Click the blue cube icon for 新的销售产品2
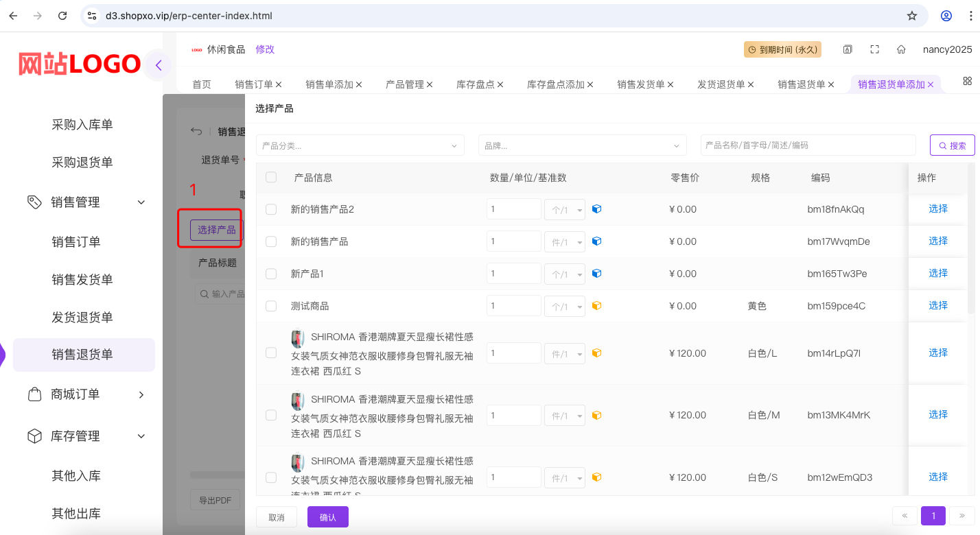The image size is (980, 535). (596, 209)
